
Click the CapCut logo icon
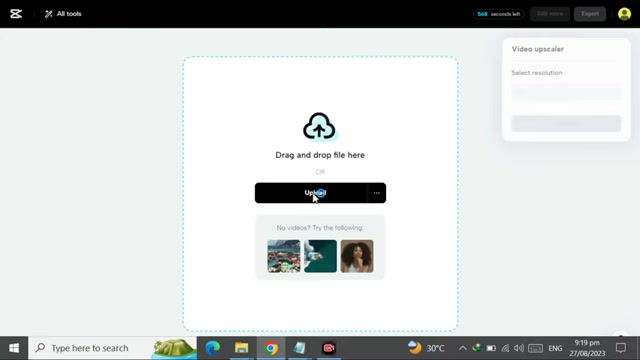tap(16, 14)
